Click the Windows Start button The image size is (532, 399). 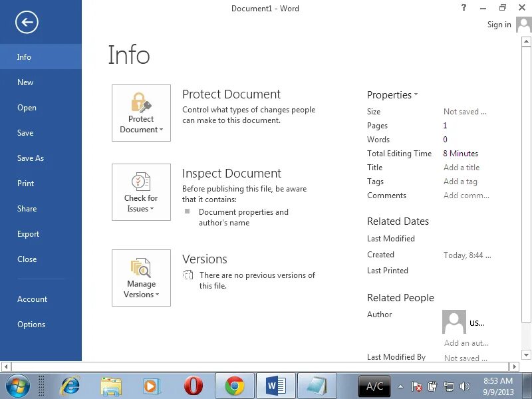18,386
